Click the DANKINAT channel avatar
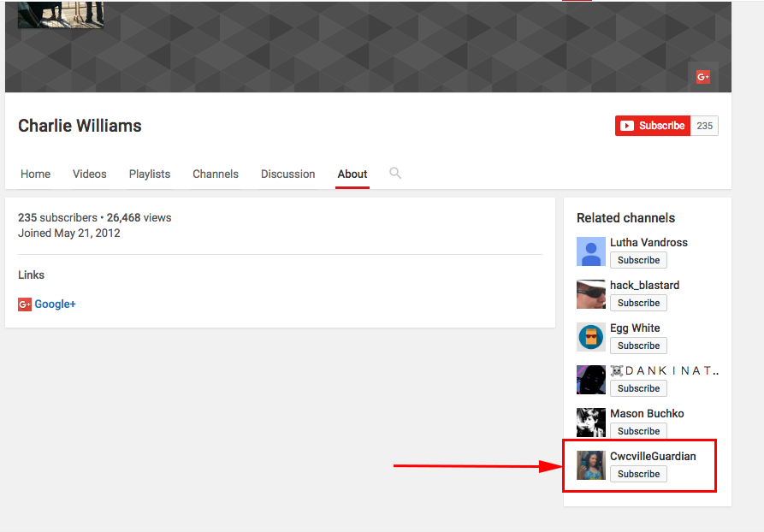The height and width of the screenshot is (532, 764). click(x=591, y=380)
